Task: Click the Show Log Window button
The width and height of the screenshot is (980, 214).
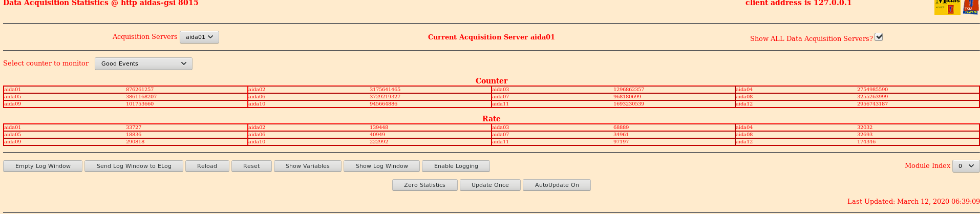Action: point(382,166)
